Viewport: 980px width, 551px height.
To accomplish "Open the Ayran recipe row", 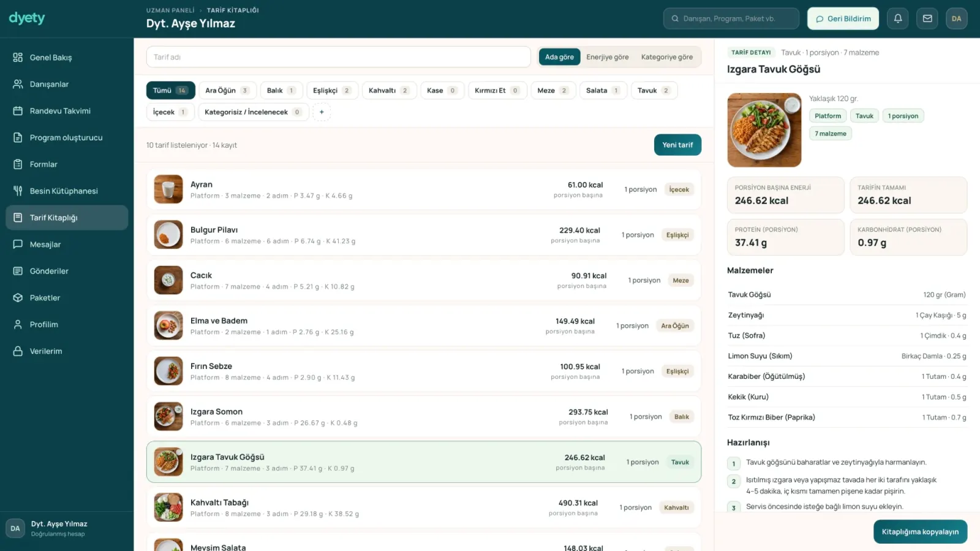I will tap(424, 189).
